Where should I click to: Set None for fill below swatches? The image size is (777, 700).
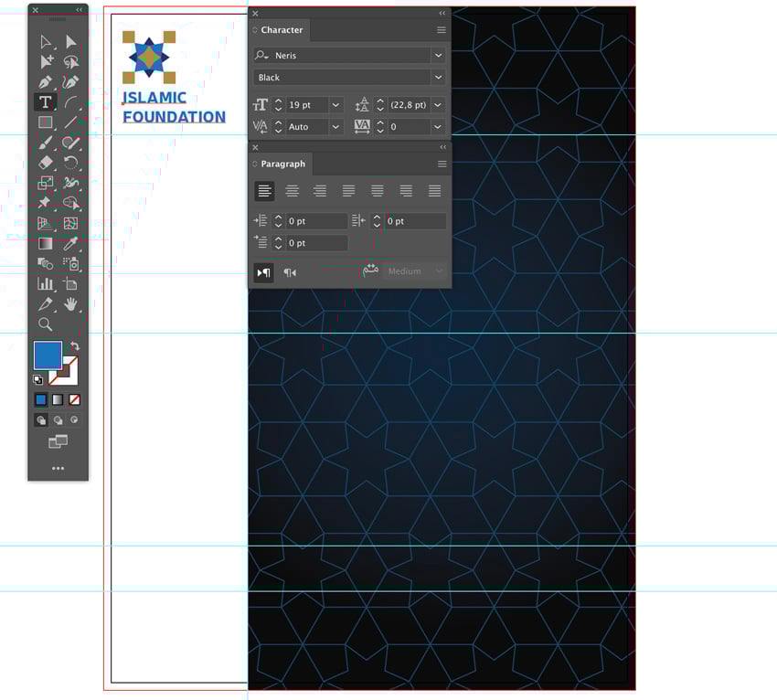click(x=74, y=399)
